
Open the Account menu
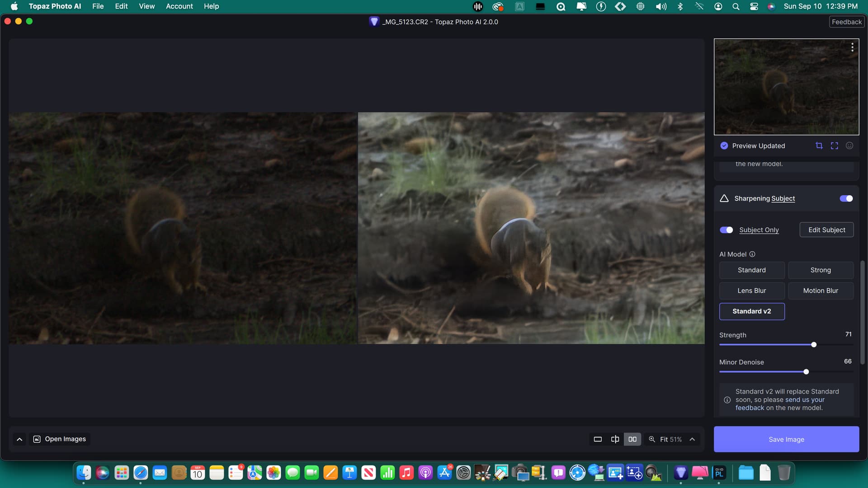(x=179, y=6)
